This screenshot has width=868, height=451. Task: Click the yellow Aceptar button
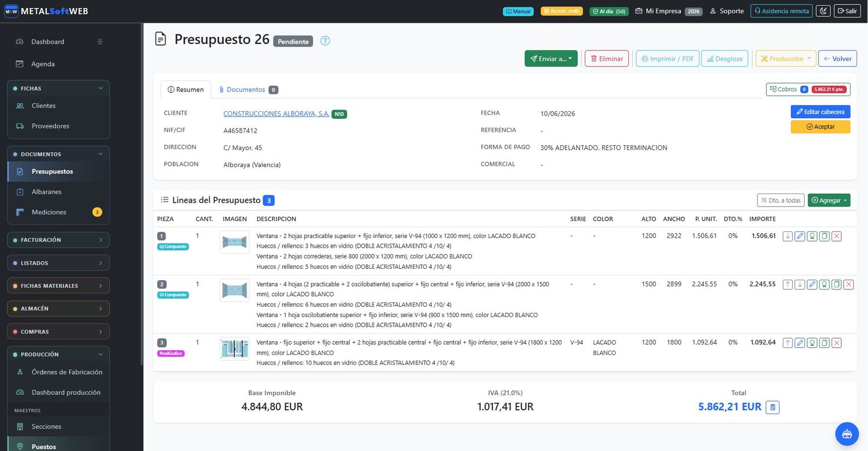[x=820, y=126]
